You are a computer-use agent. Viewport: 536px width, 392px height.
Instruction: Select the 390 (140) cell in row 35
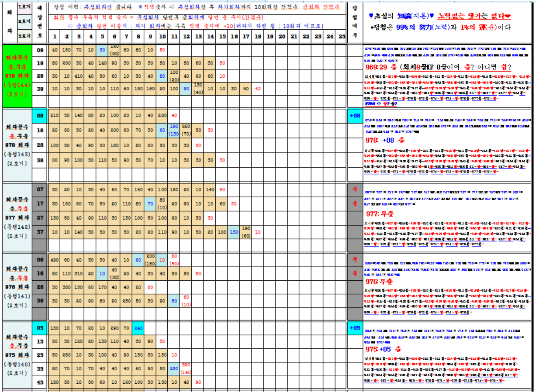pyautogui.click(x=186, y=368)
